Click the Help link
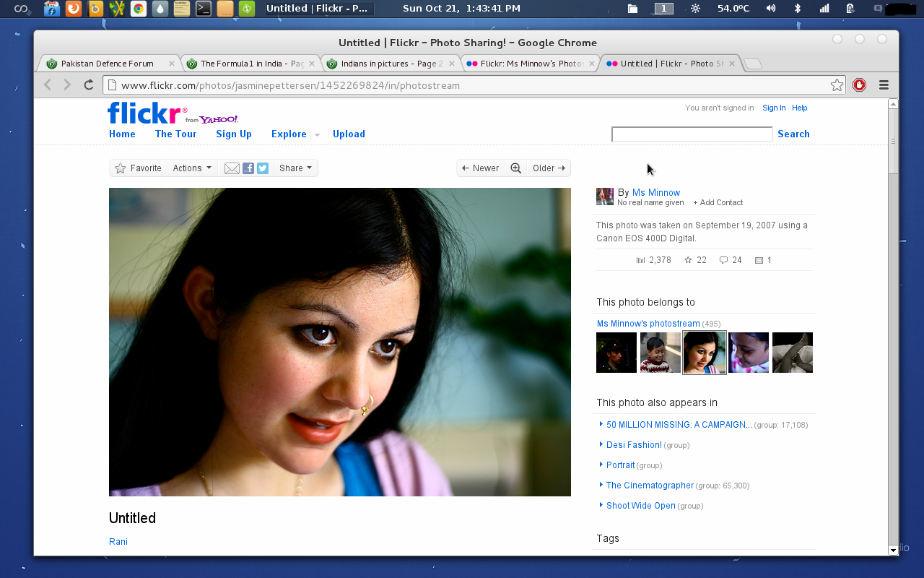Screen dimensions: 924x578 (x=800, y=108)
